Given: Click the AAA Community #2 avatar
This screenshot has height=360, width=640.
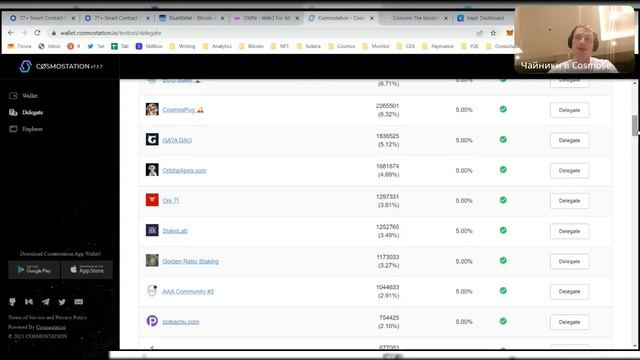Looking at the screenshot, I should (152, 291).
